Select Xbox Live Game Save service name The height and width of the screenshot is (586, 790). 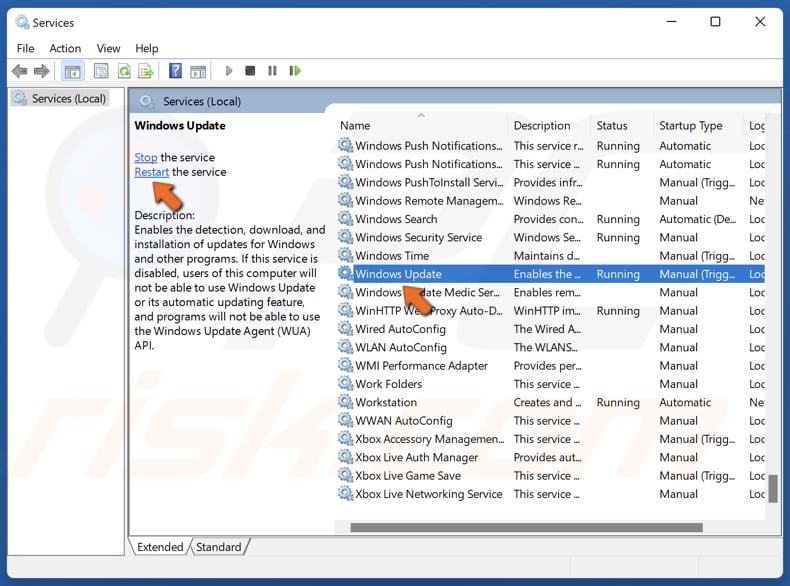[x=408, y=475]
